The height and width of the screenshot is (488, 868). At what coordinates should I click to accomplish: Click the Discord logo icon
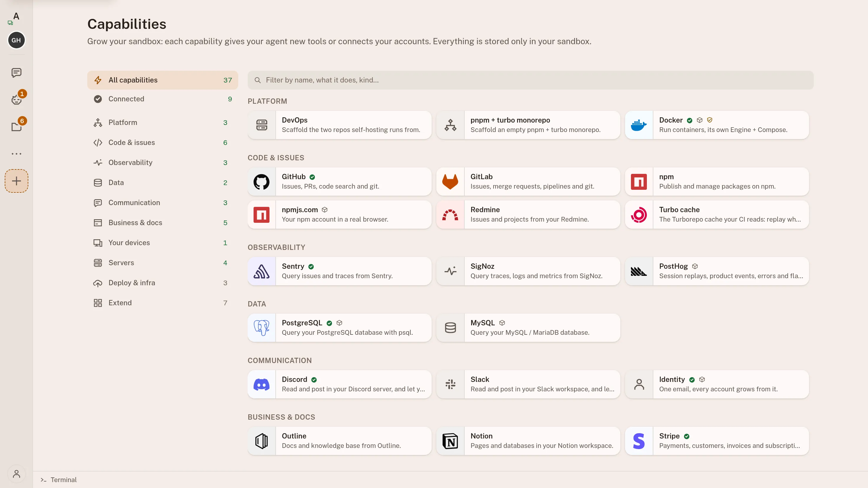coord(262,384)
